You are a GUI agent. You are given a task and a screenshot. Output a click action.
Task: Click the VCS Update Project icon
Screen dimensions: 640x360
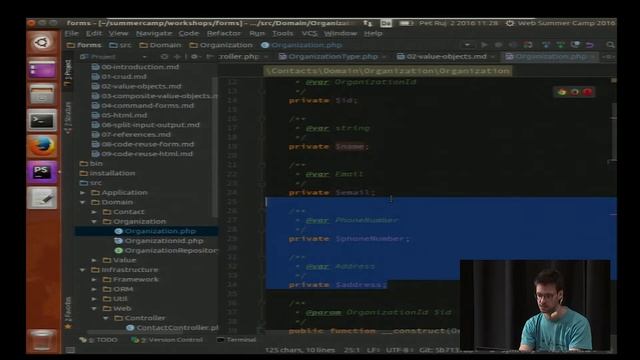tap(546, 45)
